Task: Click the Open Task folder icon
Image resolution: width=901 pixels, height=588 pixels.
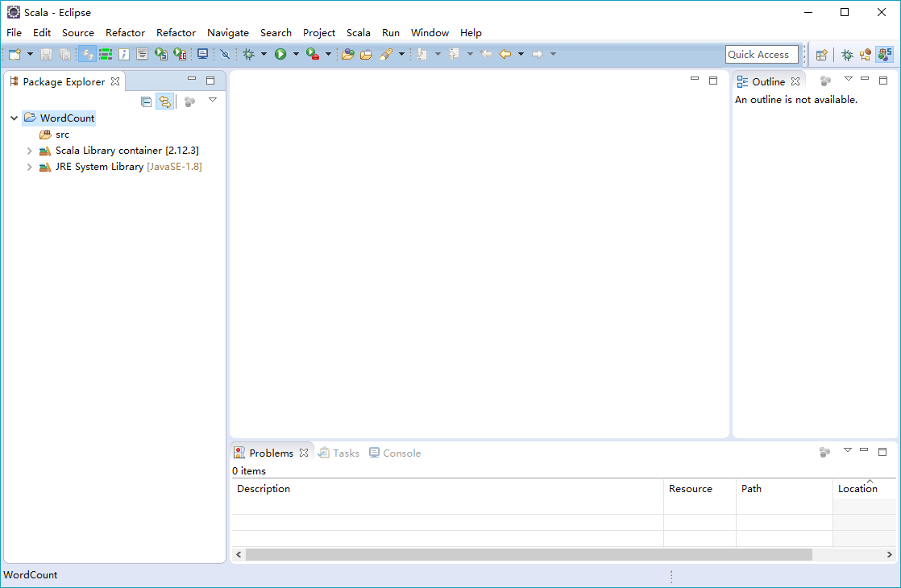Action: click(x=366, y=54)
